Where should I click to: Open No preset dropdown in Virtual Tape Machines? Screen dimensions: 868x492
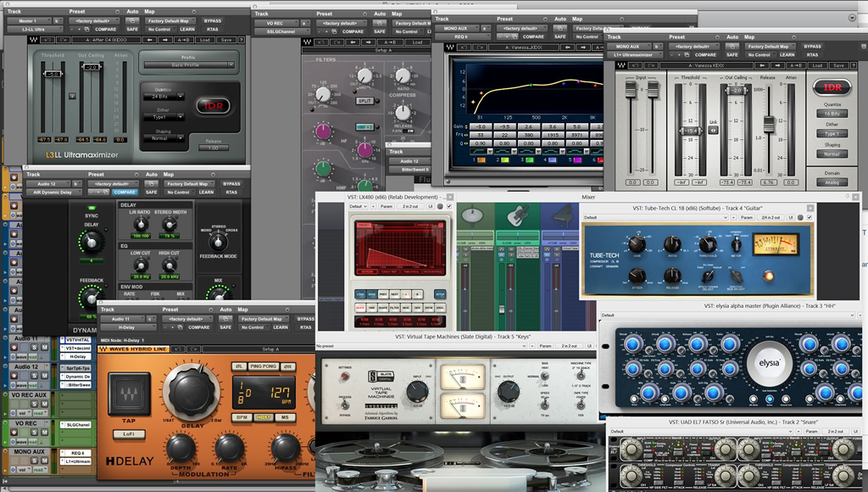click(x=420, y=346)
